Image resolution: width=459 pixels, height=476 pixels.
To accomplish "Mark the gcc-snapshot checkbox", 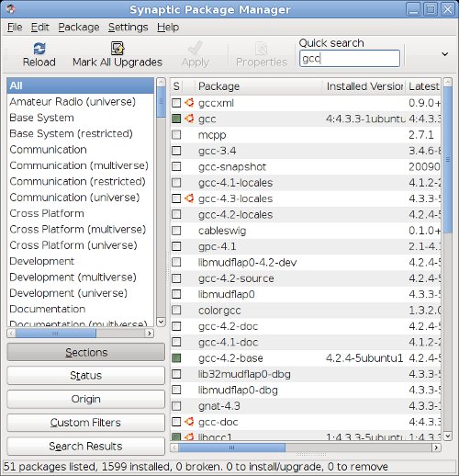I will click(176, 166).
